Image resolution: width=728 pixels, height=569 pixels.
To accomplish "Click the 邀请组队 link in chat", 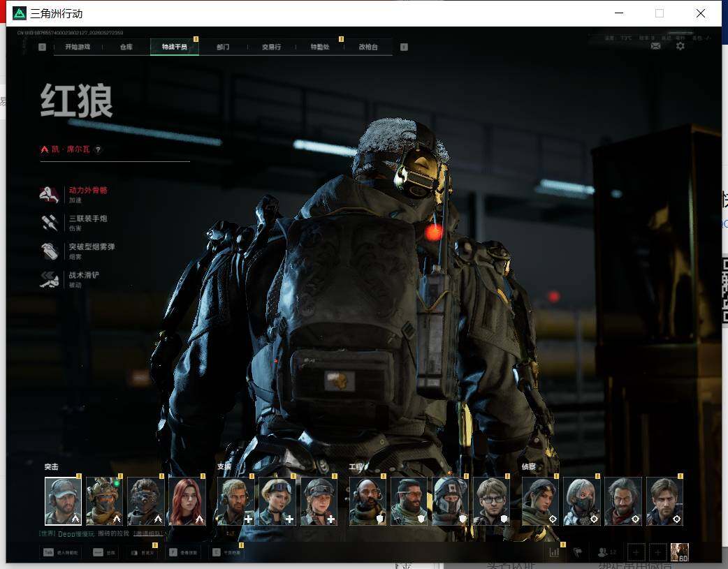I will 148,533.
